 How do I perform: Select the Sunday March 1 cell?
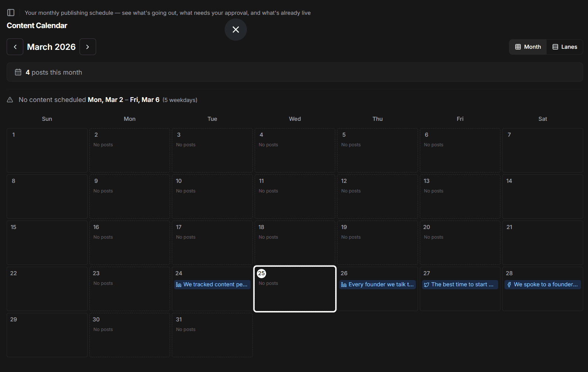(x=47, y=150)
